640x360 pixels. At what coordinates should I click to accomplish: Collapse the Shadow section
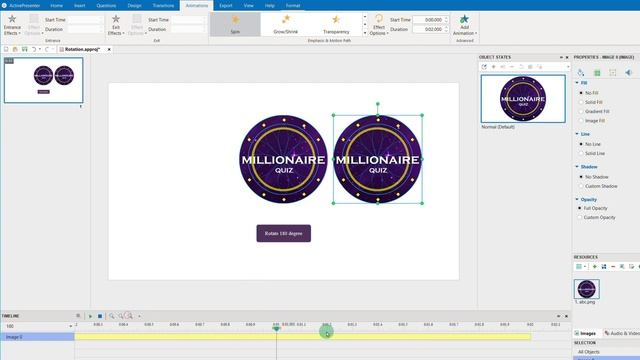pyautogui.click(x=577, y=167)
